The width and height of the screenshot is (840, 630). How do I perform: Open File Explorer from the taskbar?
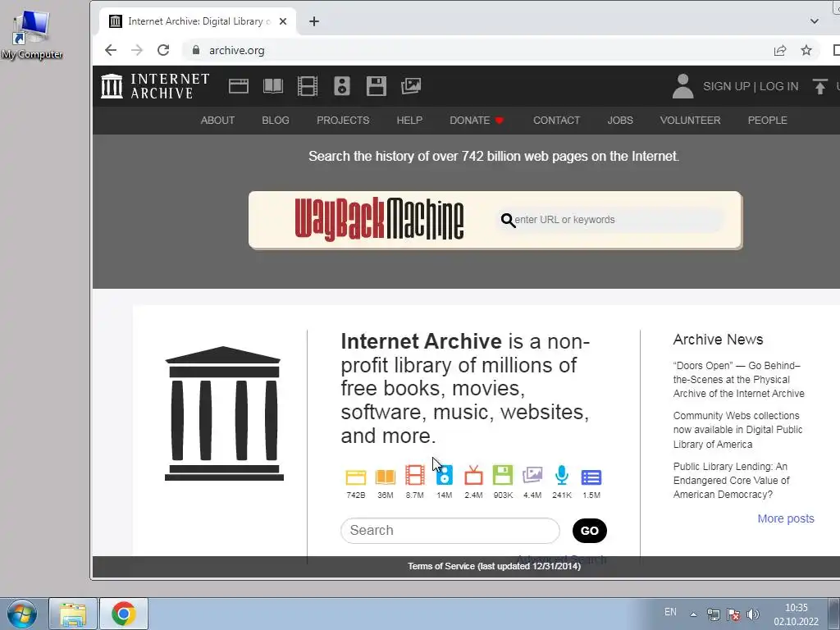click(x=73, y=614)
